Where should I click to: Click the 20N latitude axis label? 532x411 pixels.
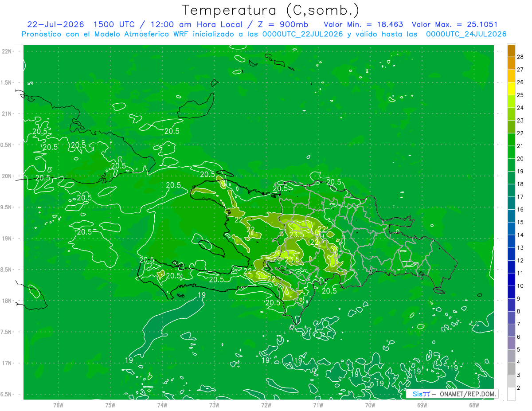click(7, 176)
